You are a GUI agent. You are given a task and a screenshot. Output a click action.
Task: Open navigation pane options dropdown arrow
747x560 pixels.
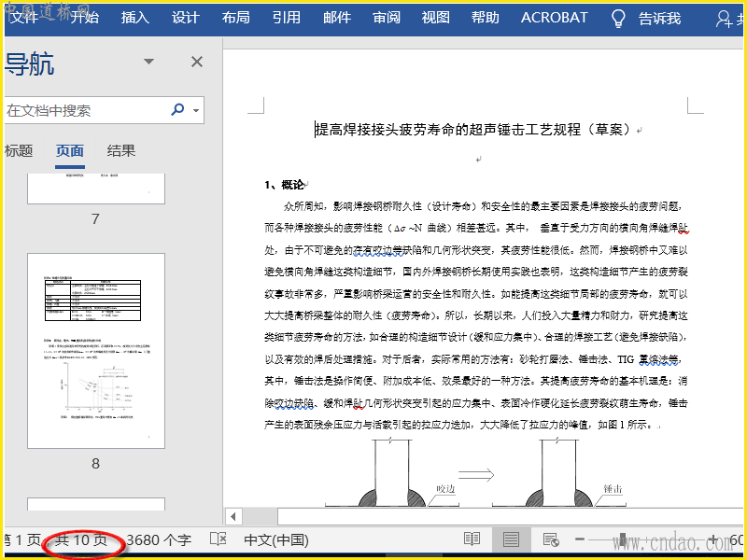coord(148,62)
